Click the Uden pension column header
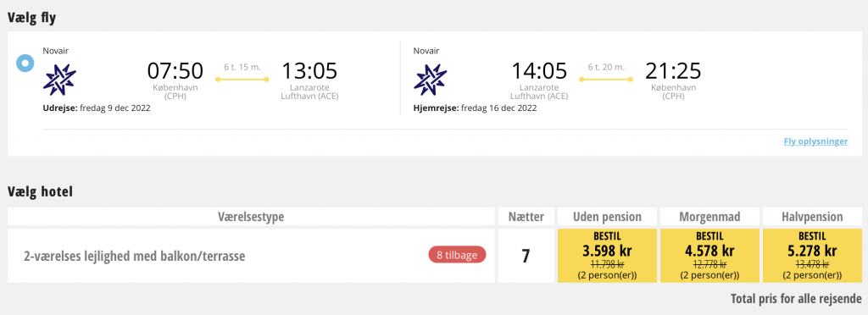868x315 pixels. tap(607, 217)
